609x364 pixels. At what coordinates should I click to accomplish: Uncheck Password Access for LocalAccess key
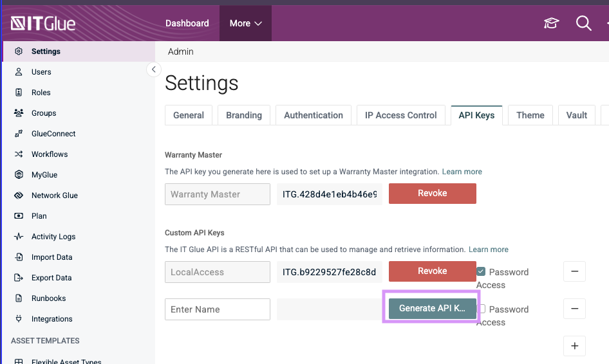482,271
